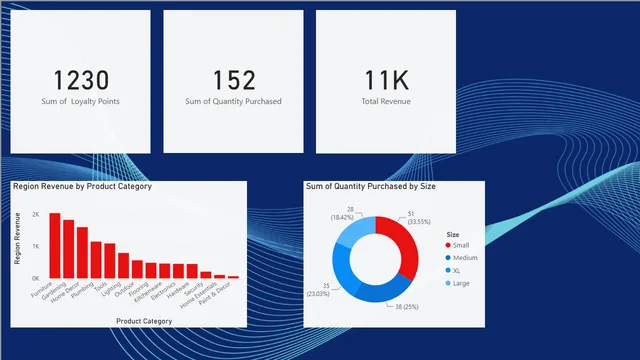Click the Plumbing bar
This screenshot has width=640, height=360.
[x=96, y=260]
